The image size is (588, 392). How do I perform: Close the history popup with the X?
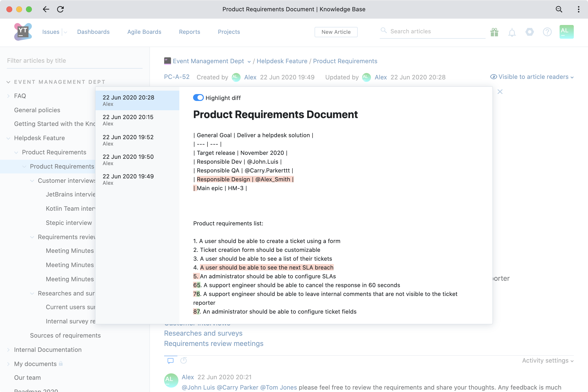click(x=500, y=92)
